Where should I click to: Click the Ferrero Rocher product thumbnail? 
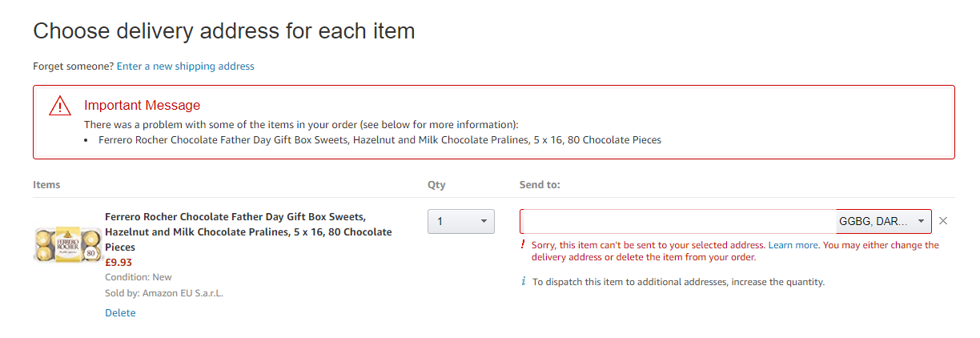(65, 243)
